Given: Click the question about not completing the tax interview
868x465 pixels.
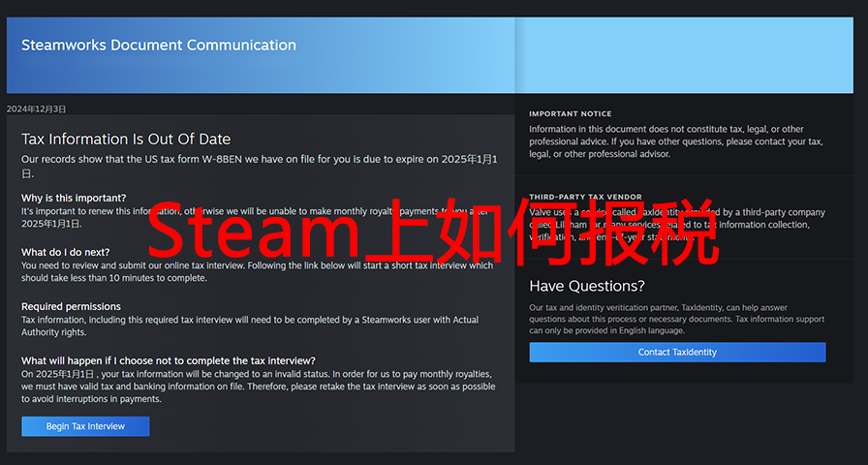Looking at the screenshot, I should coord(169,360).
